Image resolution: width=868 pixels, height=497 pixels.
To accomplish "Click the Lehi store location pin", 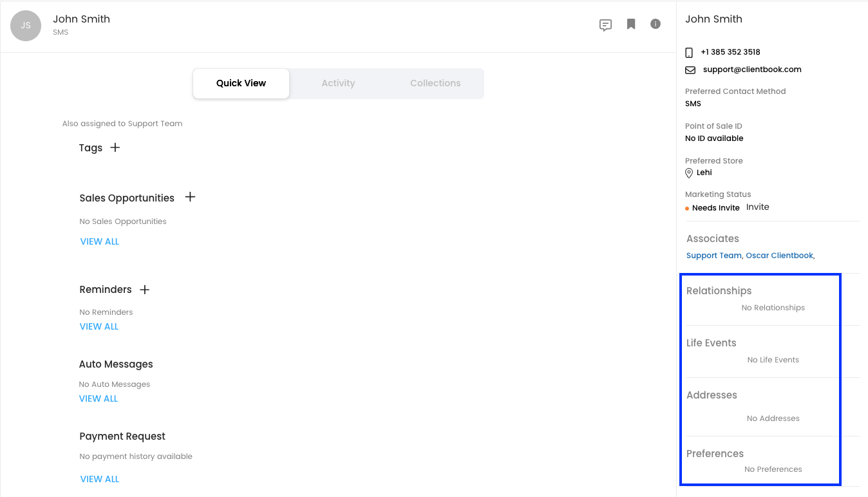I will point(689,173).
